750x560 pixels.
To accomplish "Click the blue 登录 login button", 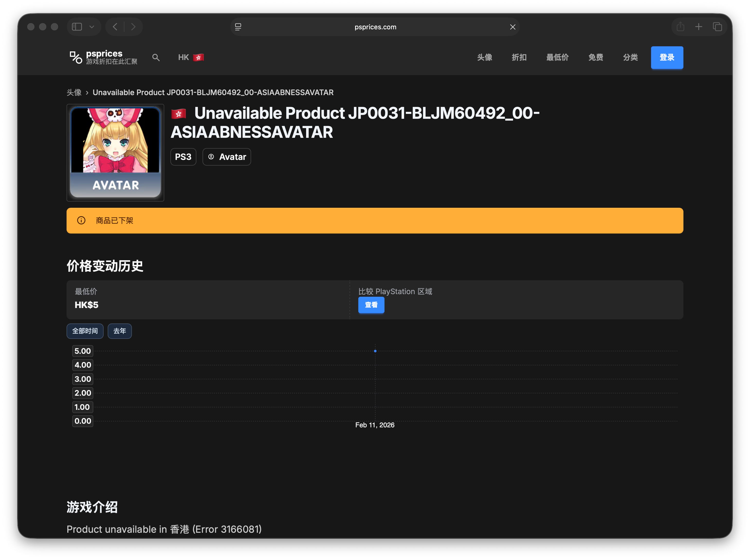I will [667, 57].
